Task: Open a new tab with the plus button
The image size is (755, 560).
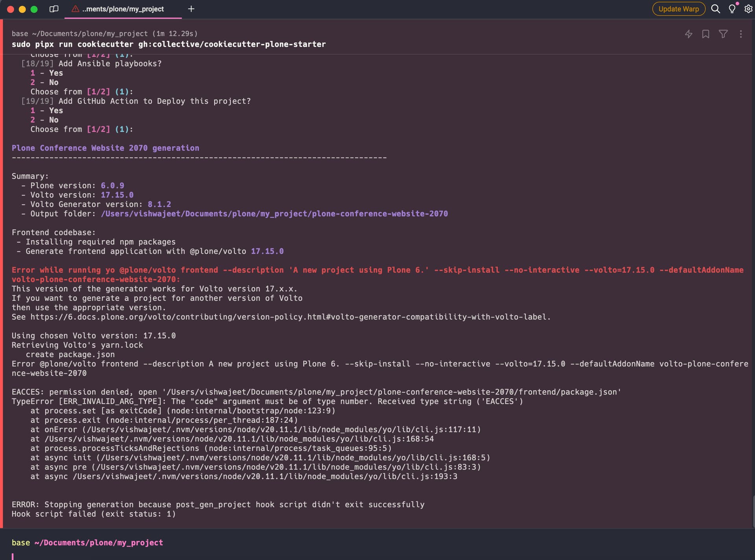Action: (191, 9)
